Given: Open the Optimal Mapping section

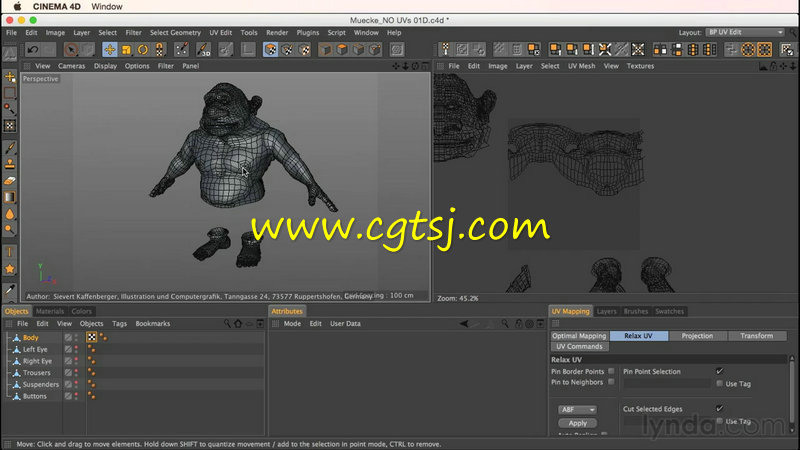Looking at the screenshot, I should coord(579,336).
